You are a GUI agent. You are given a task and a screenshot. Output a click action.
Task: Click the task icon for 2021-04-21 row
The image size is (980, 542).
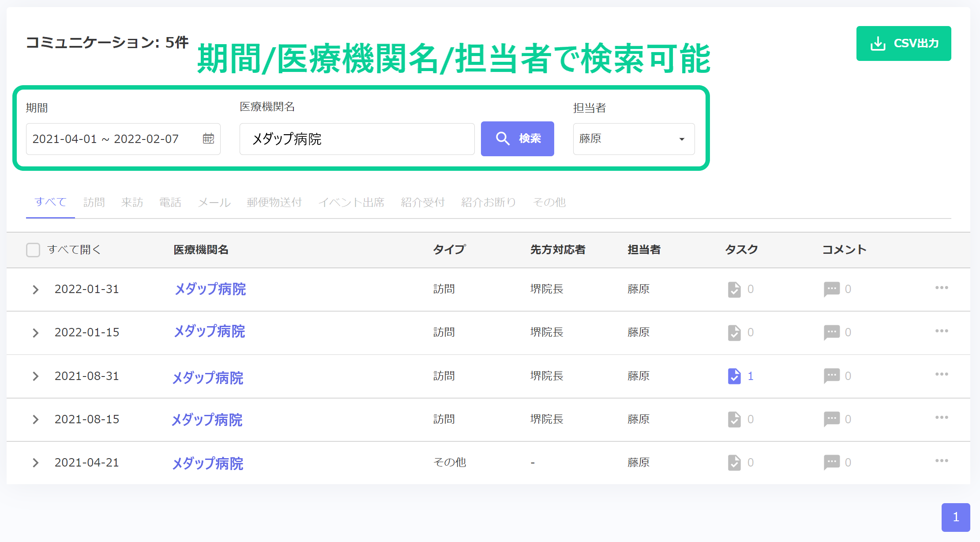pyautogui.click(x=734, y=463)
